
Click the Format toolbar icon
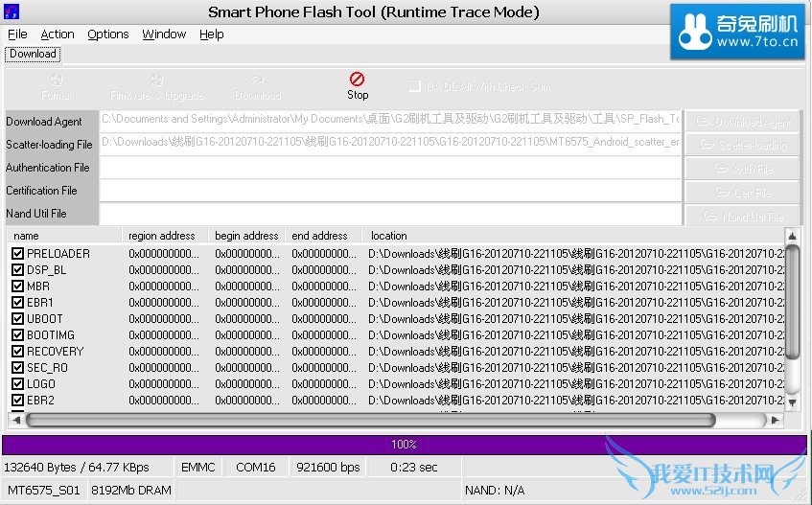[56, 80]
